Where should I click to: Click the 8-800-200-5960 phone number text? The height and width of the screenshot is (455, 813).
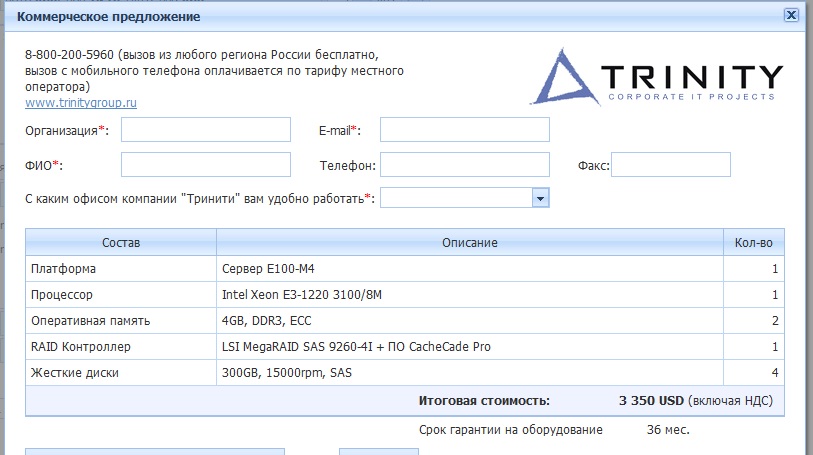[71, 55]
